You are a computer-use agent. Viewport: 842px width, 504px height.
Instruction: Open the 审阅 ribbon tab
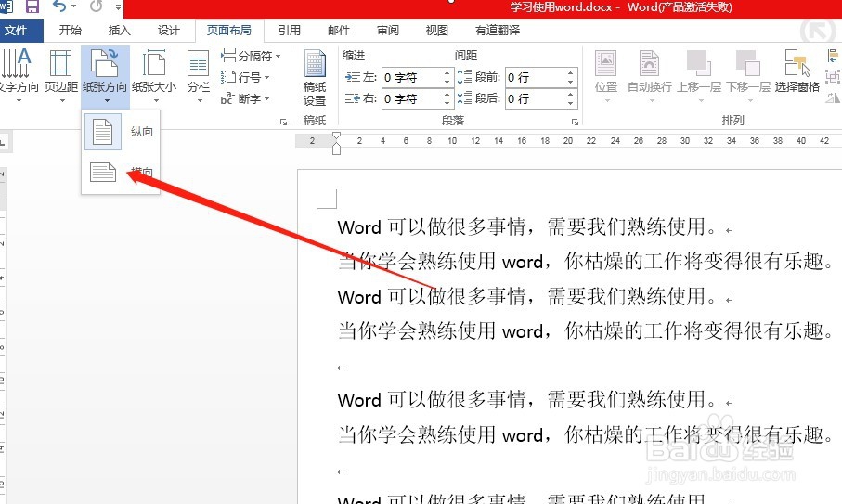(x=388, y=31)
